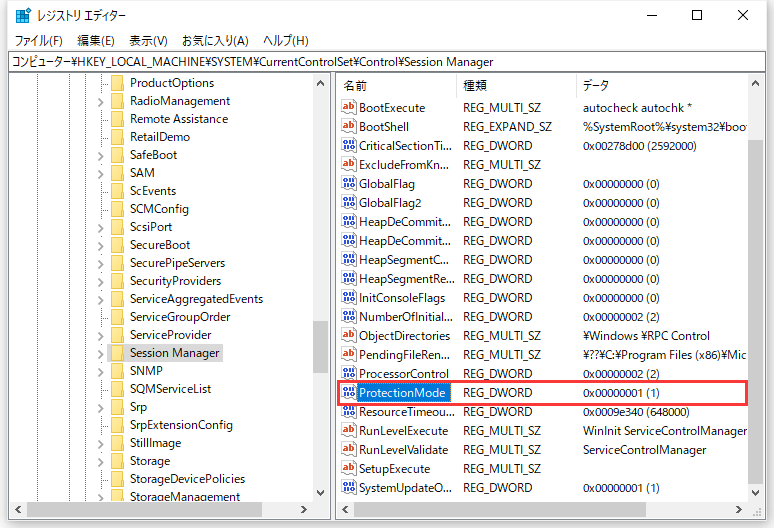Click the ObjectDirectories string value icon
Image resolution: width=774 pixels, height=528 pixels.
coord(349,336)
